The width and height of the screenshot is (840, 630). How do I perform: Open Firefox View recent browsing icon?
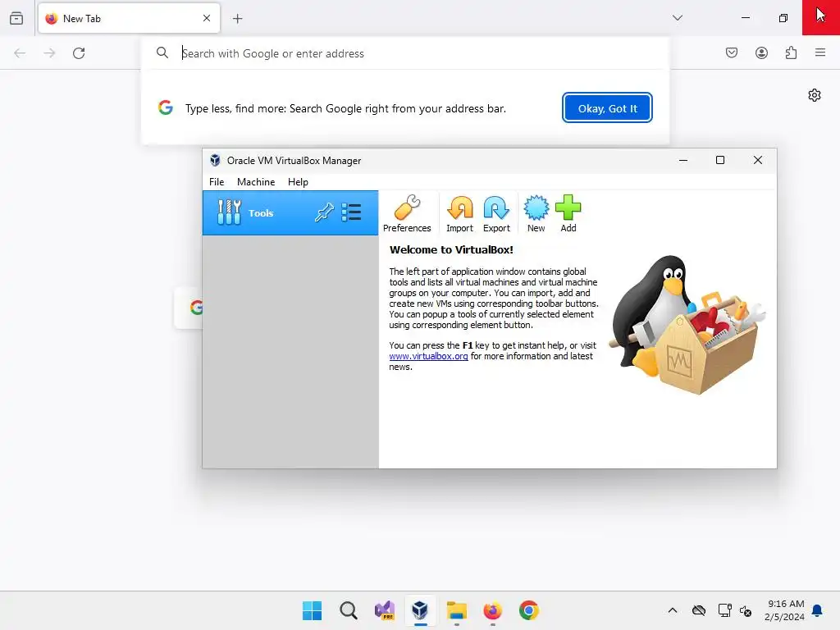coord(16,18)
